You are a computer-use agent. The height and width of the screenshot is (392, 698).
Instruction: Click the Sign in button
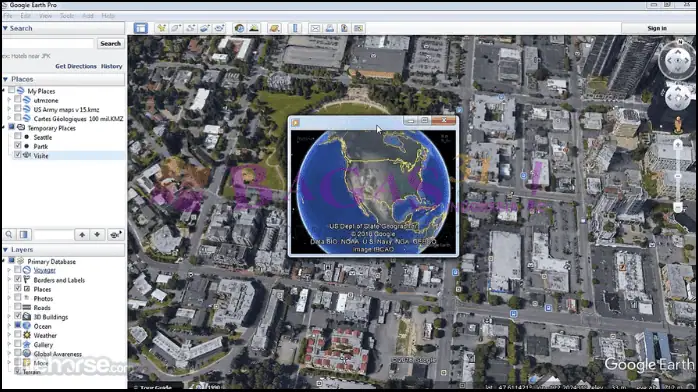(x=657, y=28)
